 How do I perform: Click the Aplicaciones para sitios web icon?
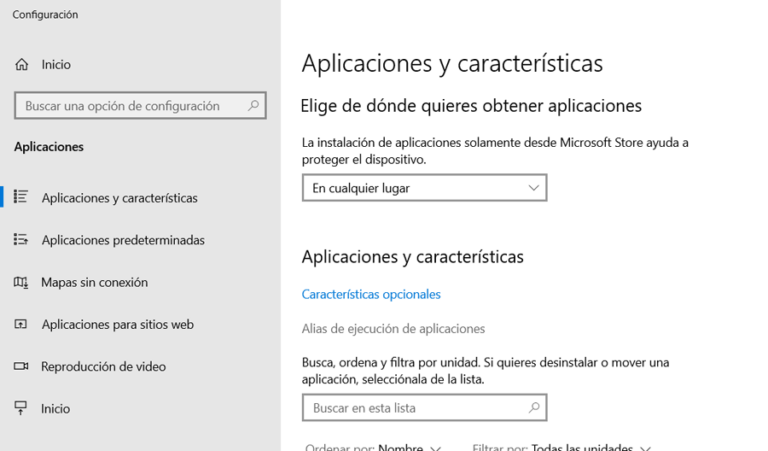[21, 324]
